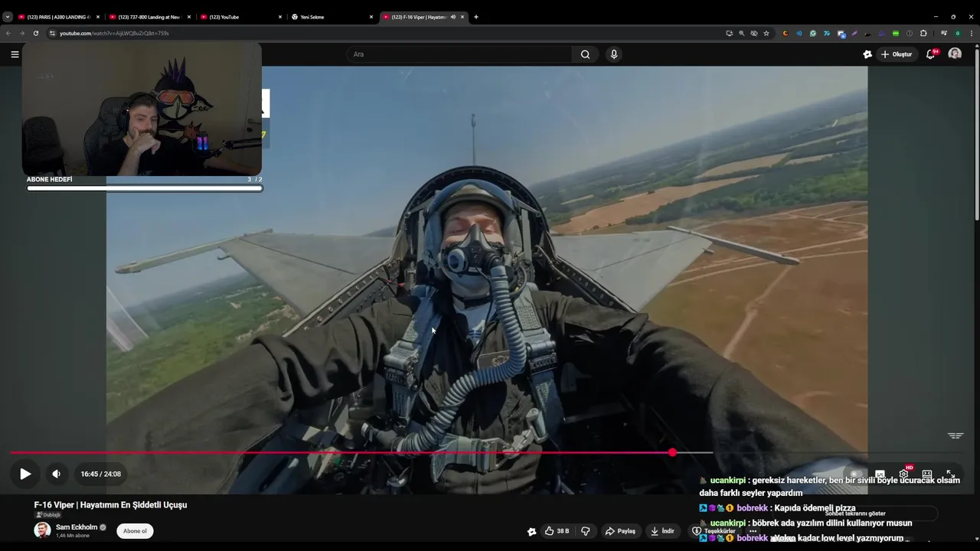Click the youtube.com address bar URL

114,33
